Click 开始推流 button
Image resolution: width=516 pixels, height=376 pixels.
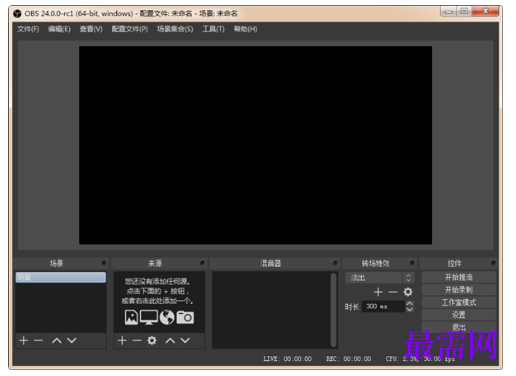coord(459,277)
